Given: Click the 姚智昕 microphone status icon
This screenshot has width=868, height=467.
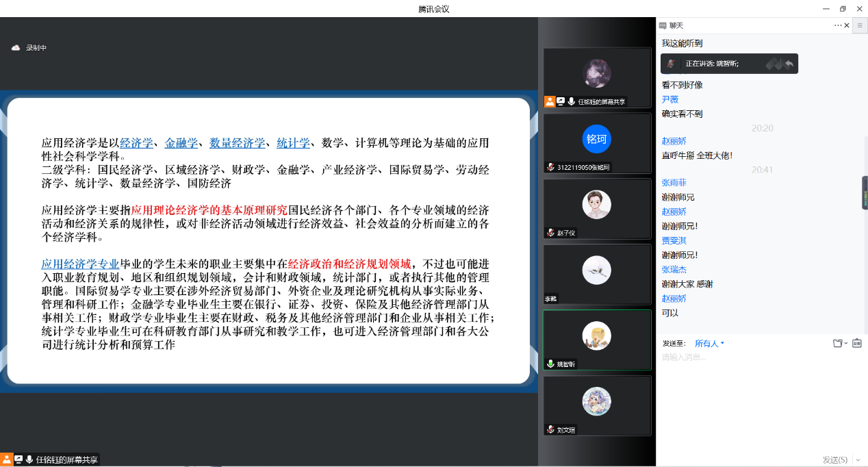Looking at the screenshot, I should [550, 364].
